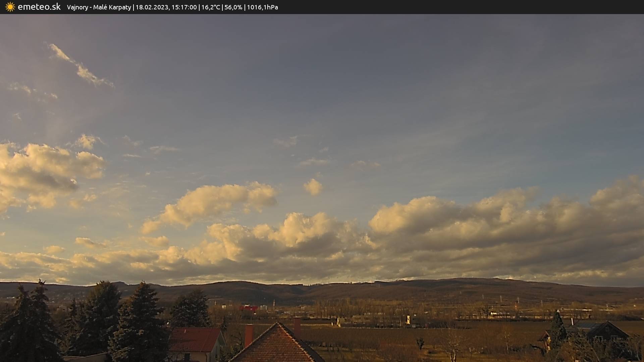Click the red building in the distance
Viewport: 644px width, 362px height.
coord(249,308)
